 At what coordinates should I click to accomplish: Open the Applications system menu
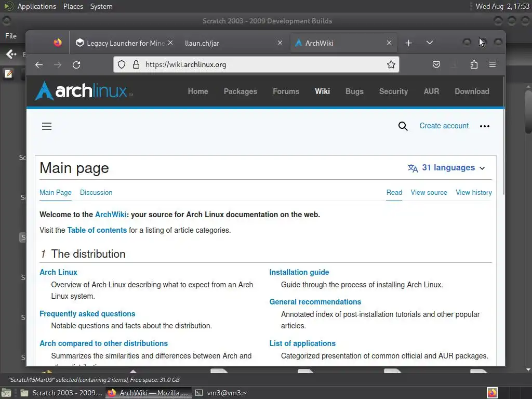click(x=37, y=6)
